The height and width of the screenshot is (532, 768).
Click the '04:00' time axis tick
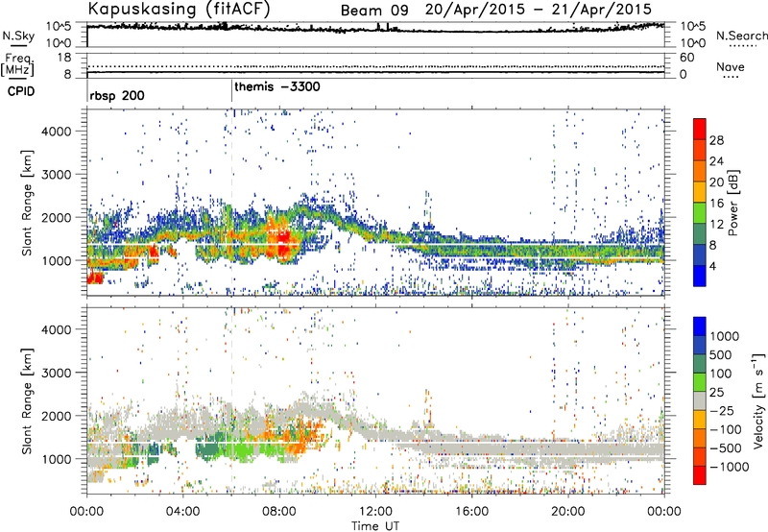(182, 512)
